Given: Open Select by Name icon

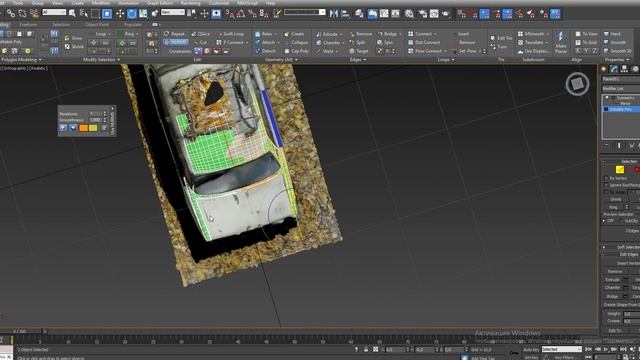Looking at the screenshot, I should point(84,14).
